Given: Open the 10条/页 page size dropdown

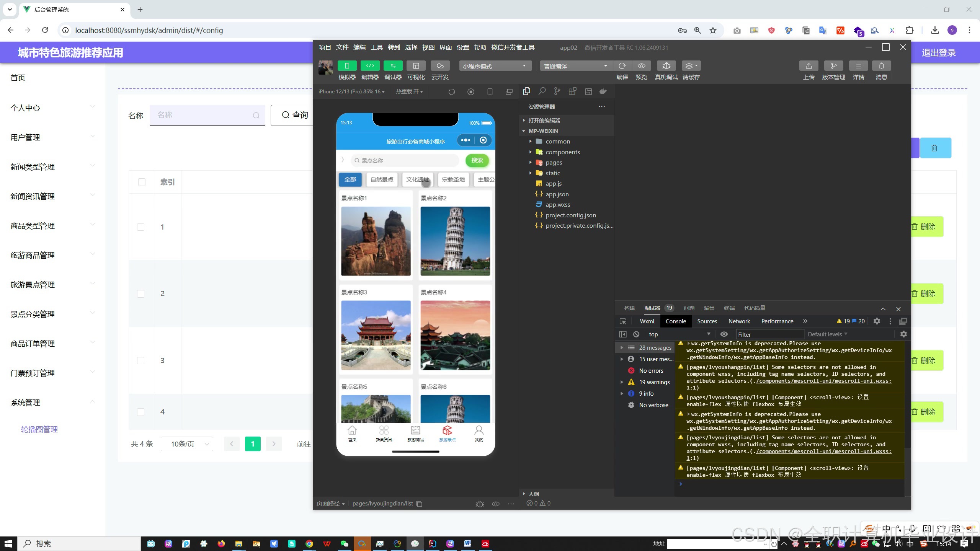Looking at the screenshot, I should click(187, 444).
